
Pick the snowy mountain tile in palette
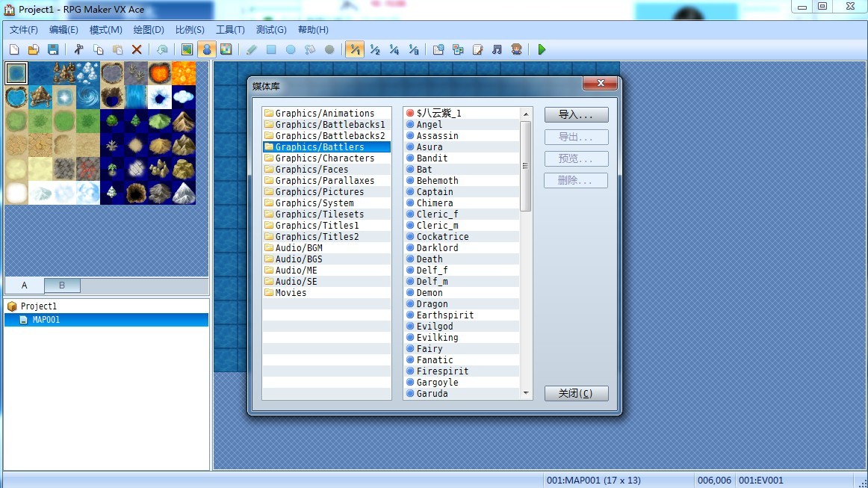(x=184, y=193)
